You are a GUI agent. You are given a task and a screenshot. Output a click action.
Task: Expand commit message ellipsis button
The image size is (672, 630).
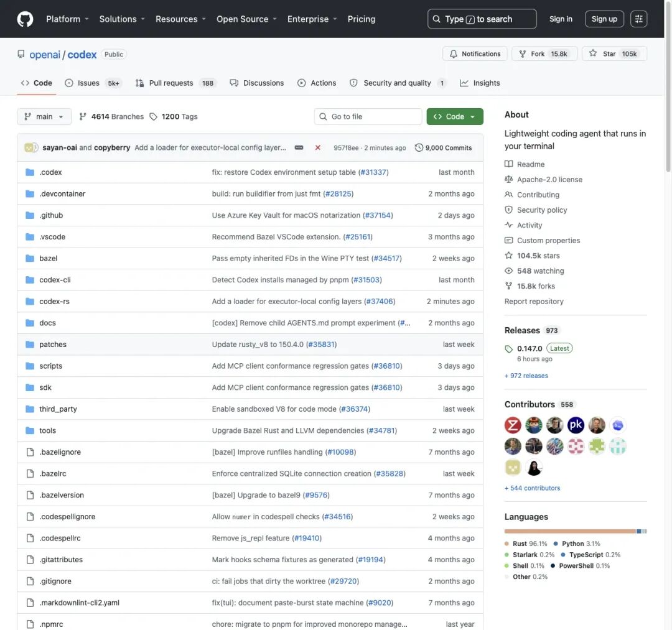pyautogui.click(x=299, y=148)
